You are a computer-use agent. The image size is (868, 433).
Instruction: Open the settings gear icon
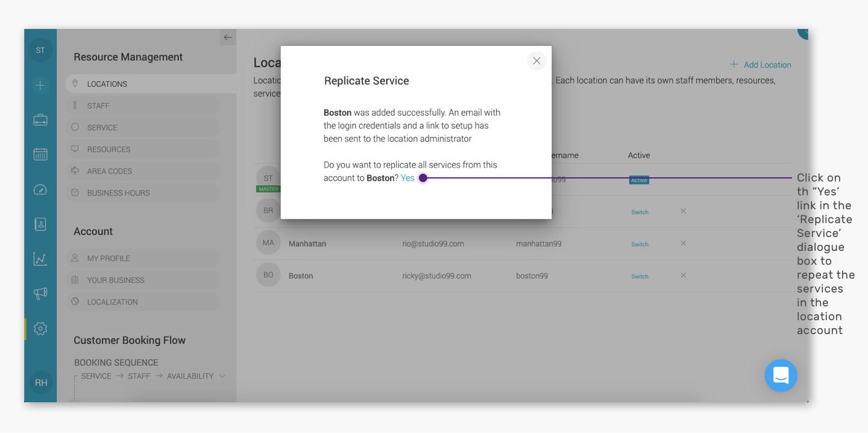click(x=40, y=329)
